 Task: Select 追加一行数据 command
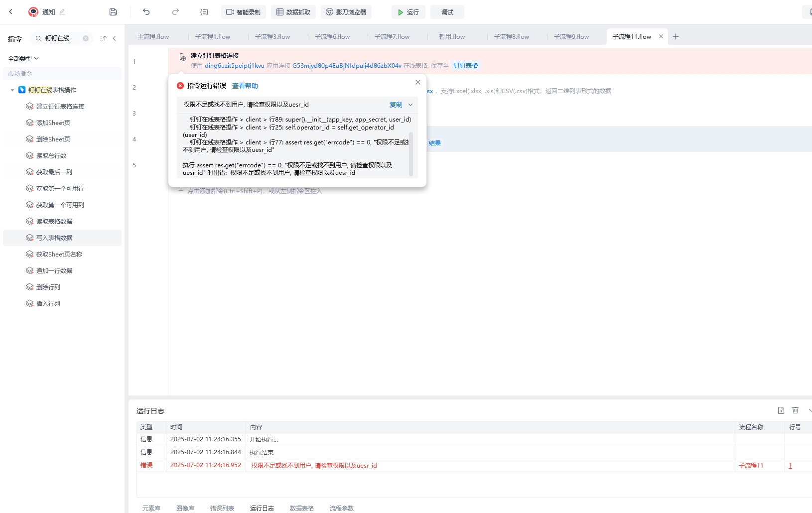(x=54, y=271)
